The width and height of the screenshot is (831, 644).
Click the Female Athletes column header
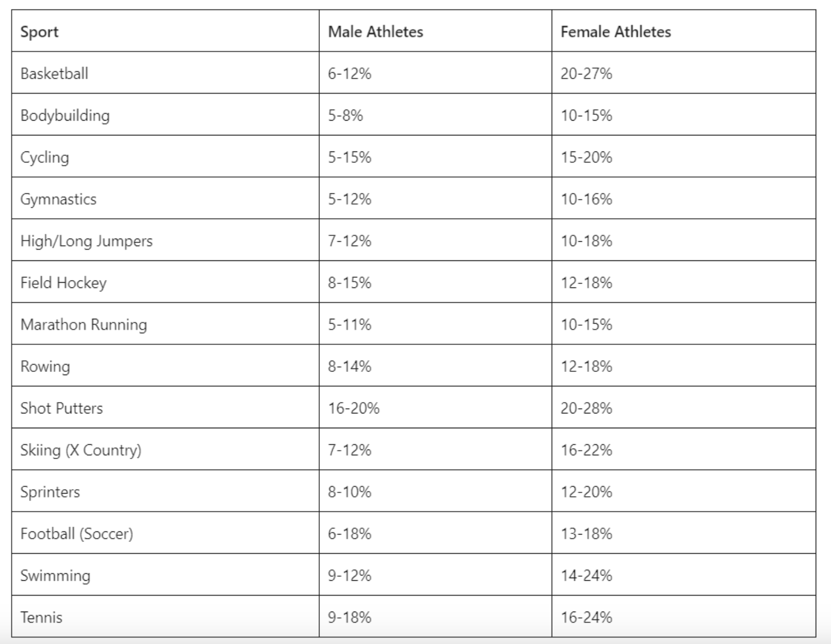pos(615,32)
